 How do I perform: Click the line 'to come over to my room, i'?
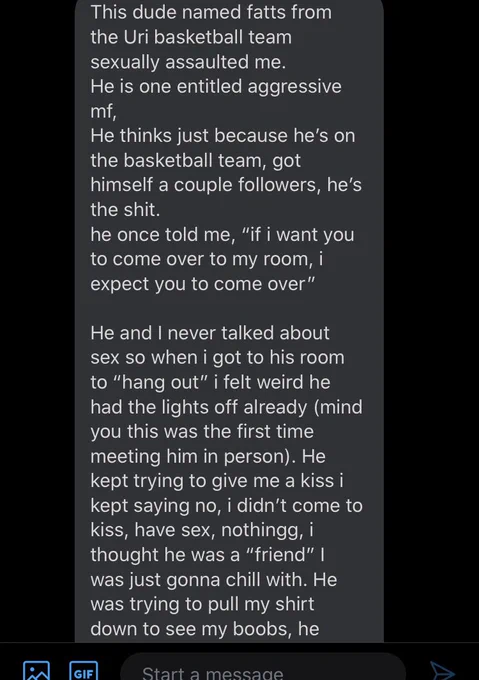[x=207, y=259]
